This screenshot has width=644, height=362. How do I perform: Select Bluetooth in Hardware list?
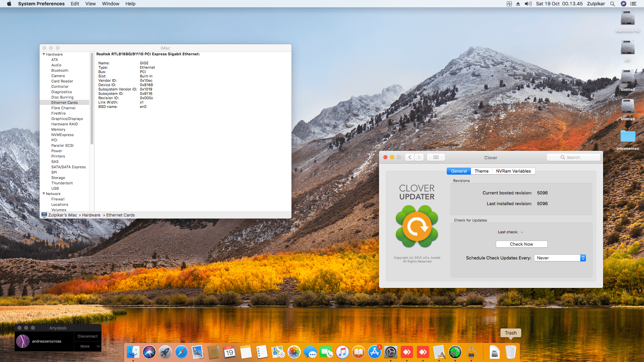coord(60,70)
